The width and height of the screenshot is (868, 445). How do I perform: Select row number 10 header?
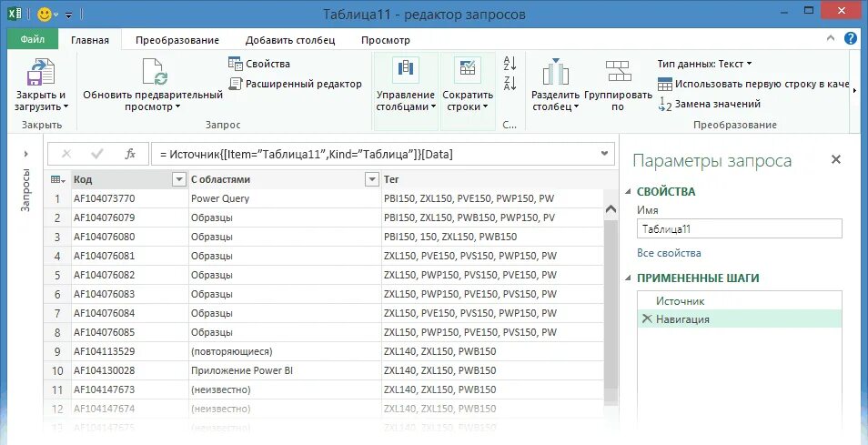(x=57, y=370)
